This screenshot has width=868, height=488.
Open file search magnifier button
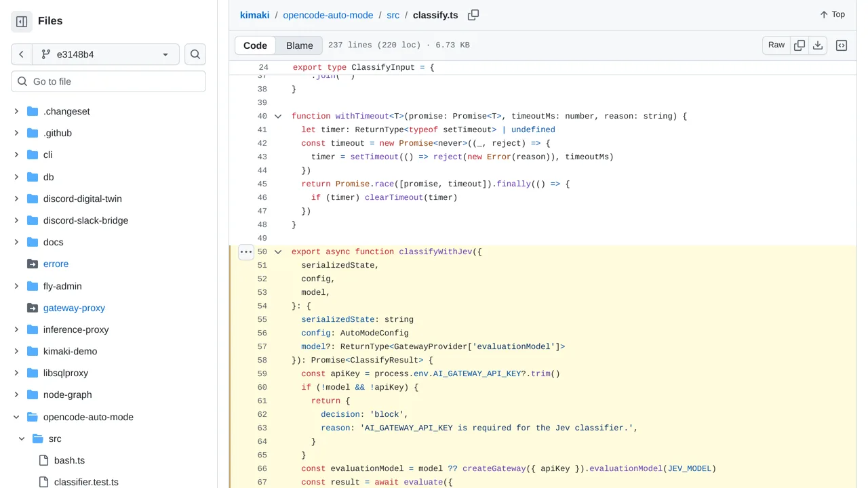(x=195, y=54)
